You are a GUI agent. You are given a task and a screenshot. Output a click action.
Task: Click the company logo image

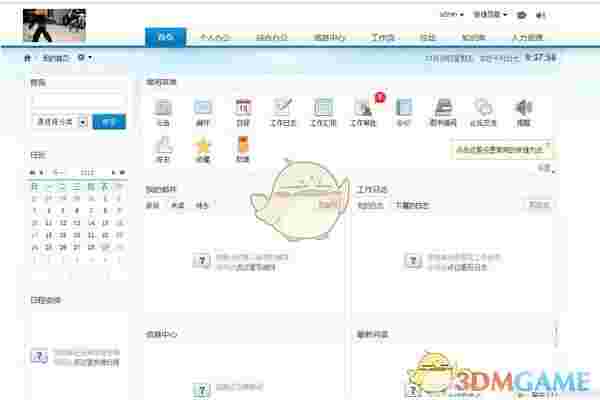(54, 25)
